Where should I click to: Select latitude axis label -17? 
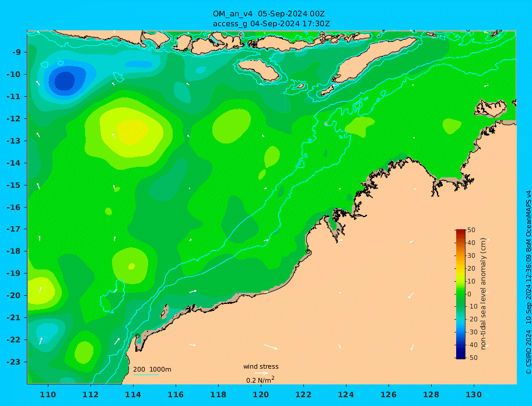(x=14, y=229)
